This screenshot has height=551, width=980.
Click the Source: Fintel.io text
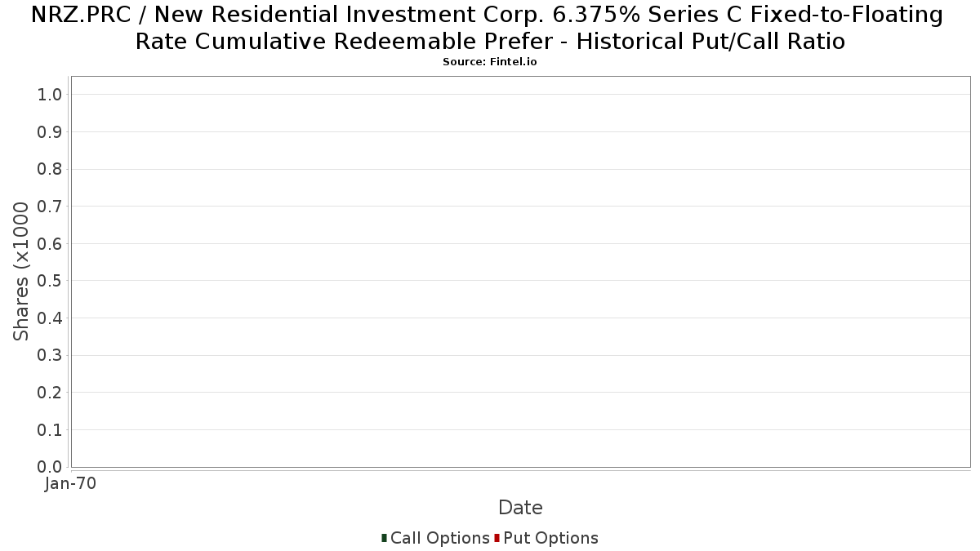(x=490, y=62)
